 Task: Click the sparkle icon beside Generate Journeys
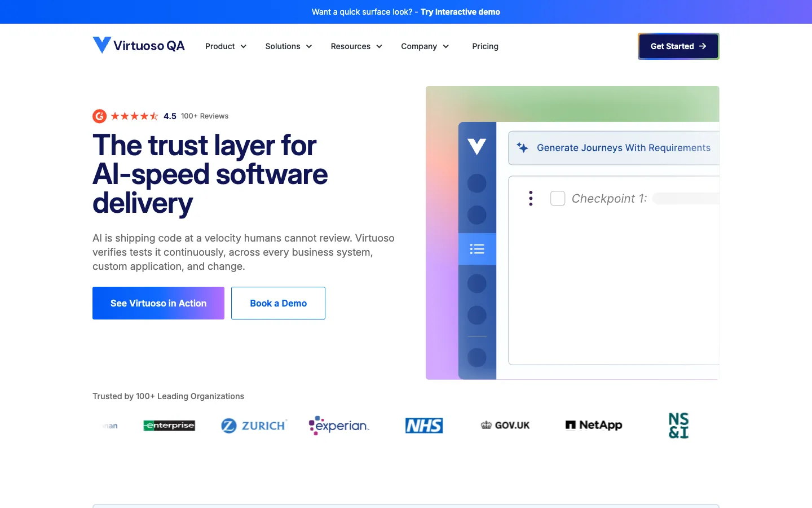pos(523,148)
